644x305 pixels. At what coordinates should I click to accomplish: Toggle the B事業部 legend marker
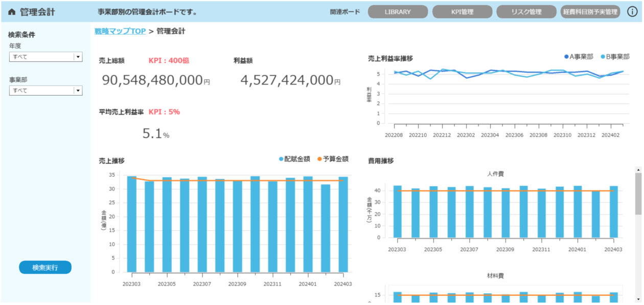point(602,56)
